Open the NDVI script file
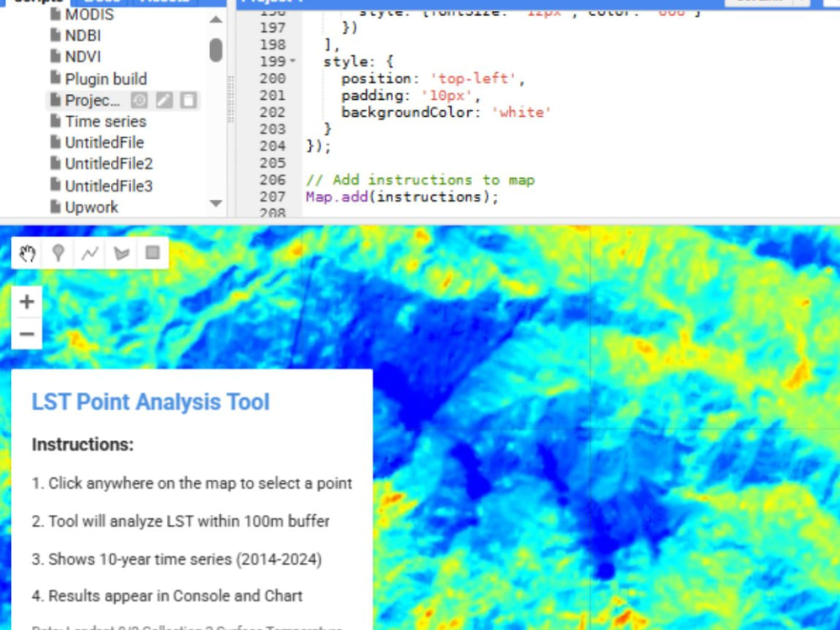 (x=83, y=57)
